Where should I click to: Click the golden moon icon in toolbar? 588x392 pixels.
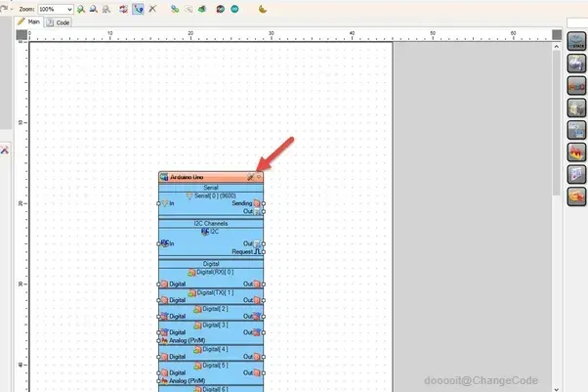(263, 9)
